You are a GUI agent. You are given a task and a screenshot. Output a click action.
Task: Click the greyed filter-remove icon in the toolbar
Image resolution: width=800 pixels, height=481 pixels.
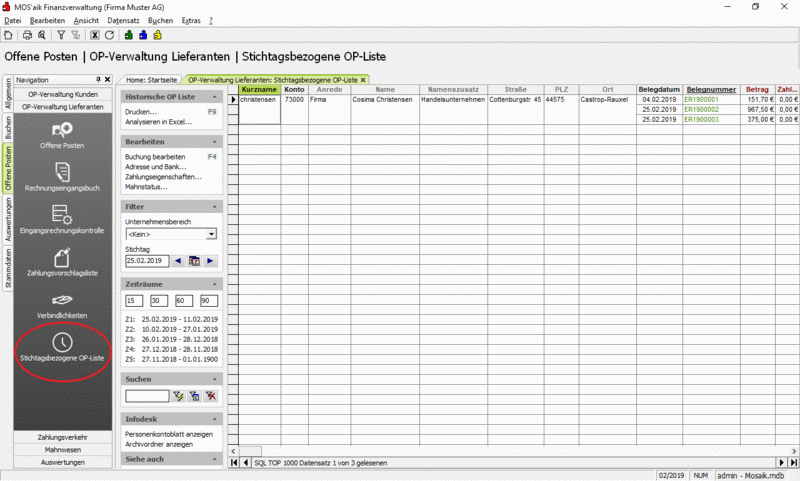point(76,35)
